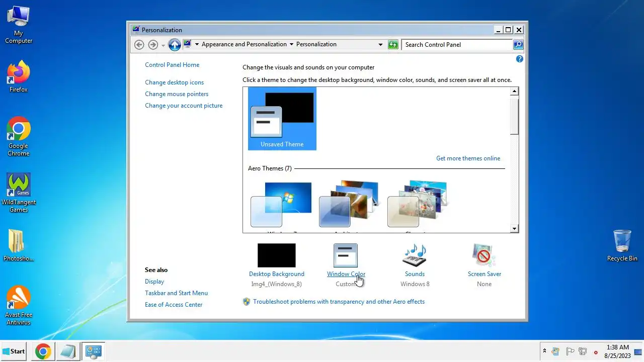Open the recent pages dropdown arrow
This screenshot has width=644, height=362.
point(163,45)
